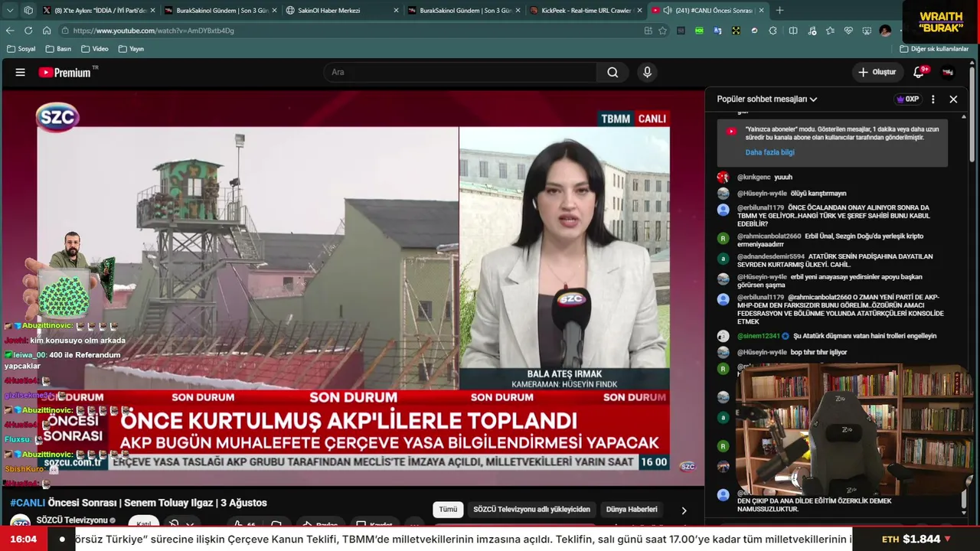
Task: Open the YouTube account avatar menu
Action: pyautogui.click(x=948, y=72)
